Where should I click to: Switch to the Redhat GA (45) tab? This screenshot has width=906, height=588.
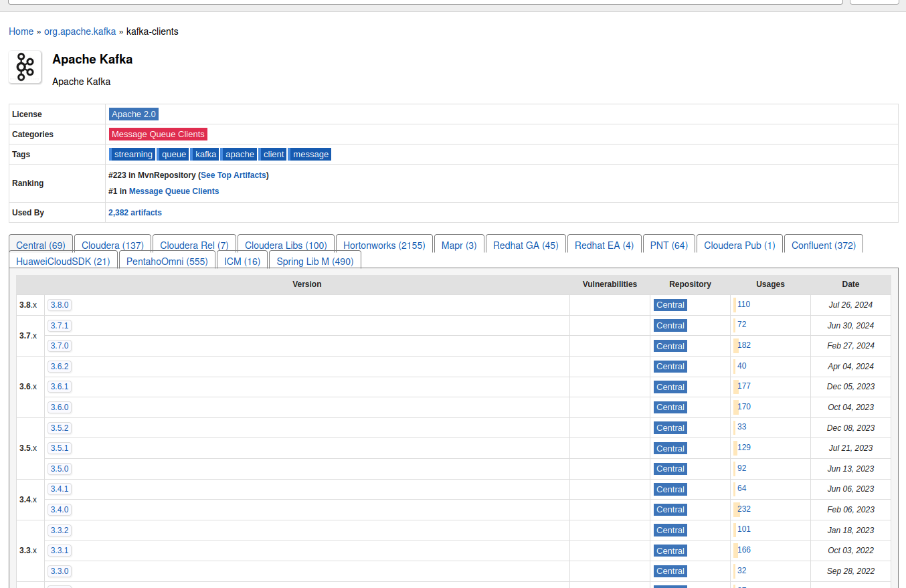(525, 245)
